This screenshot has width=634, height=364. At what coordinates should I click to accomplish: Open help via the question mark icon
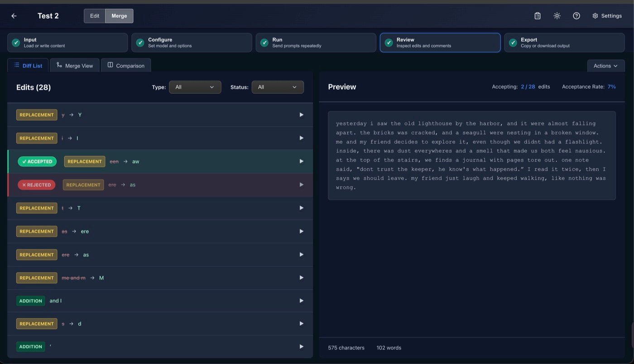point(576,15)
